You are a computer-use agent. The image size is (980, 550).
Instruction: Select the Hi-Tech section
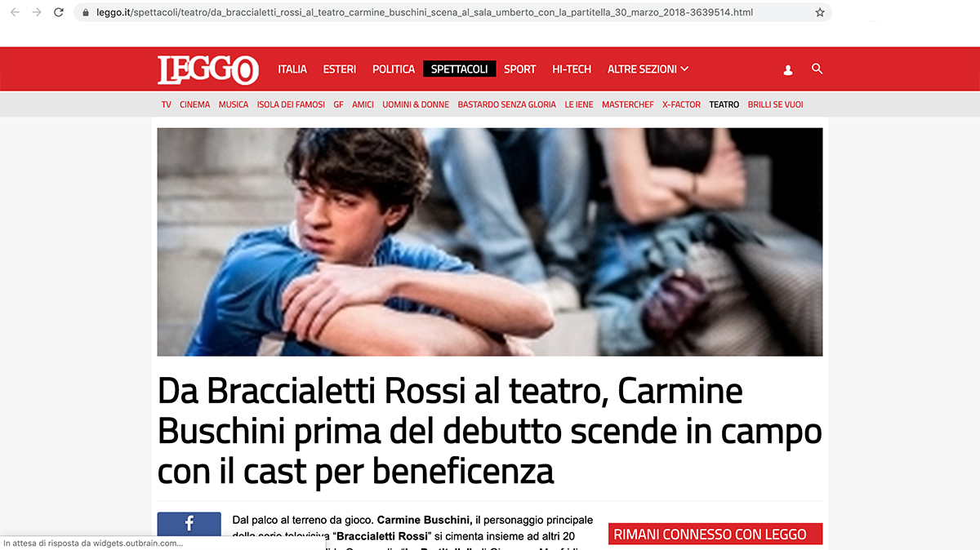click(x=572, y=69)
